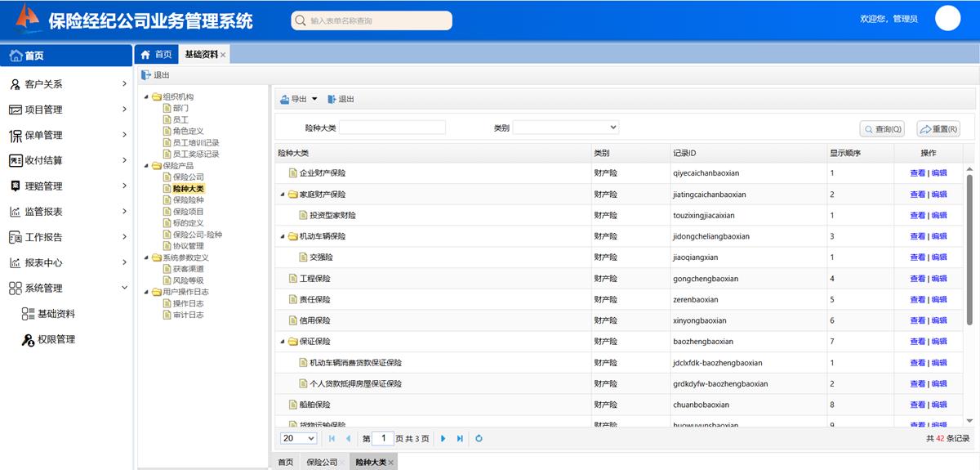The height and width of the screenshot is (470, 980).
Task: Select 操作日志 in the tree
Action: click(x=188, y=303)
